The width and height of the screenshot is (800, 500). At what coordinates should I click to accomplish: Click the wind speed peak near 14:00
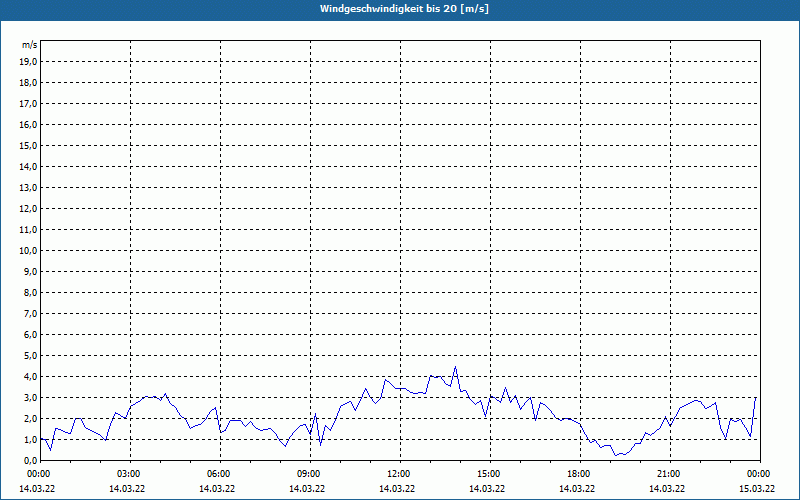[455, 367]
